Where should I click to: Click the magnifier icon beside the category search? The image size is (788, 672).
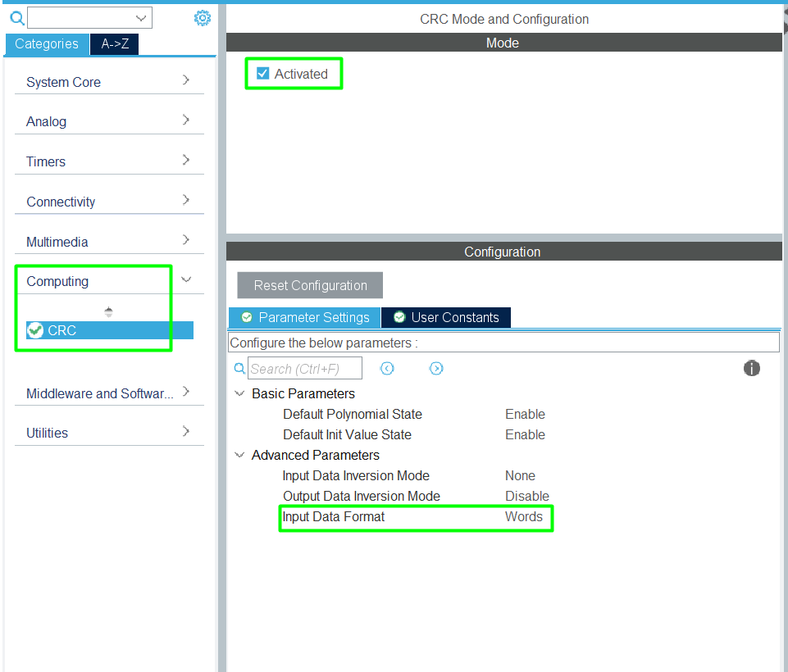click(17, 18)
